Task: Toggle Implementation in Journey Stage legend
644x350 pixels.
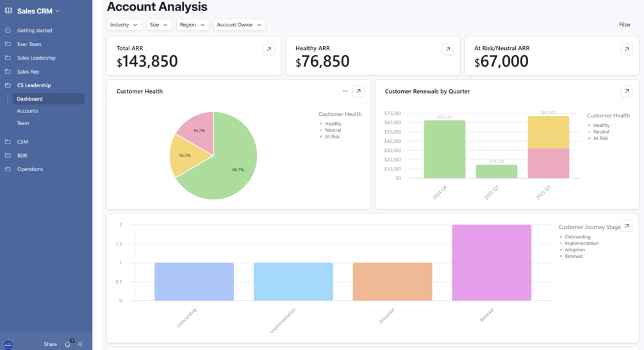Action: pos(579,243)
